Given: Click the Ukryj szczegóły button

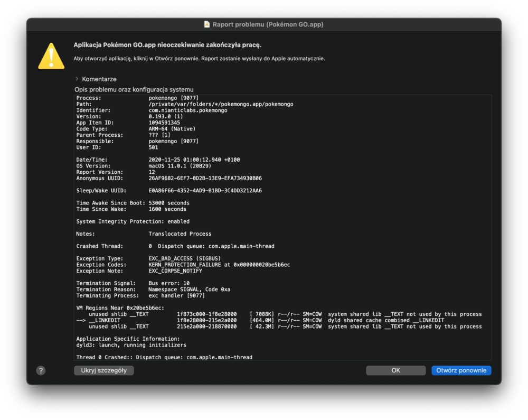Looking at the screenshot, I should pyautogui.click(x=103, y=370).
